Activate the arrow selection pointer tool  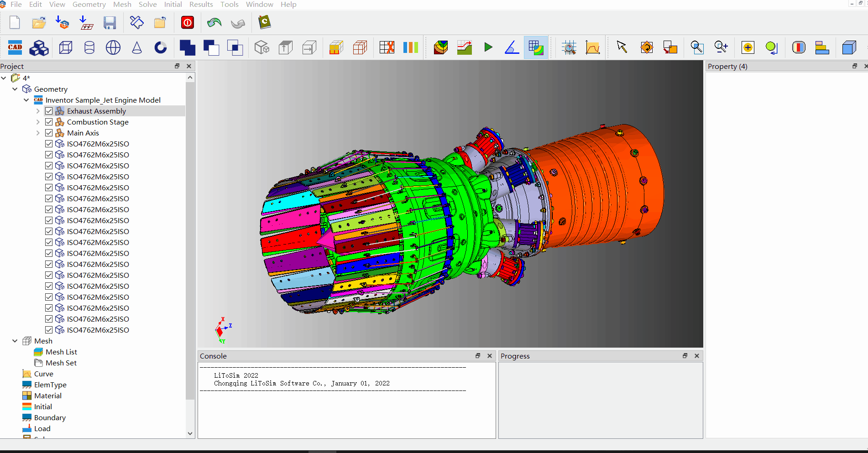point(622,47)
